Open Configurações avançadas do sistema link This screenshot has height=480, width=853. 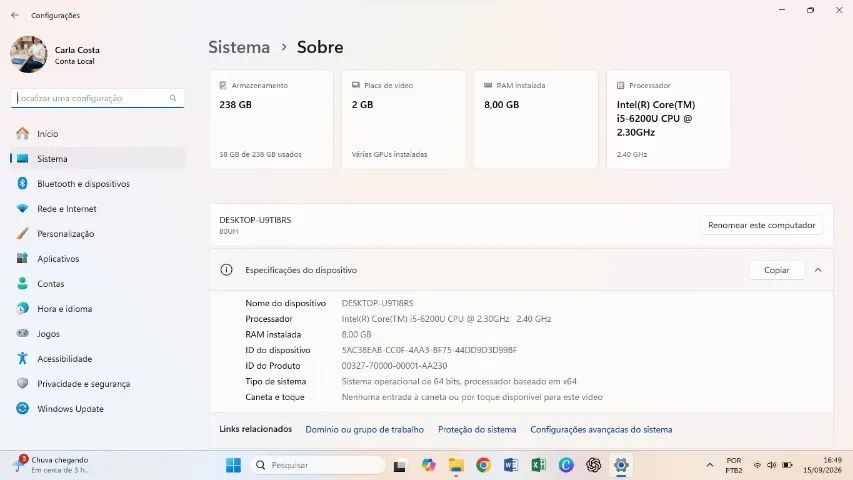pyautogui.click(x=601, y=429)
